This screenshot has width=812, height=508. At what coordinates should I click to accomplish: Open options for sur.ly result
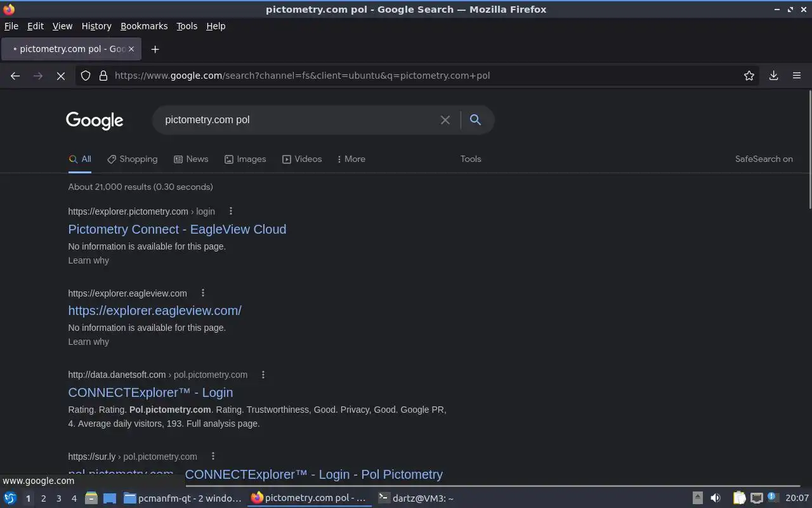point(213,456)
